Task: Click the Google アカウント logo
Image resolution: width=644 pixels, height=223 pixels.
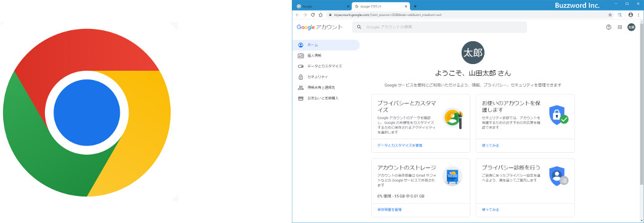Action: coord(319,27)
